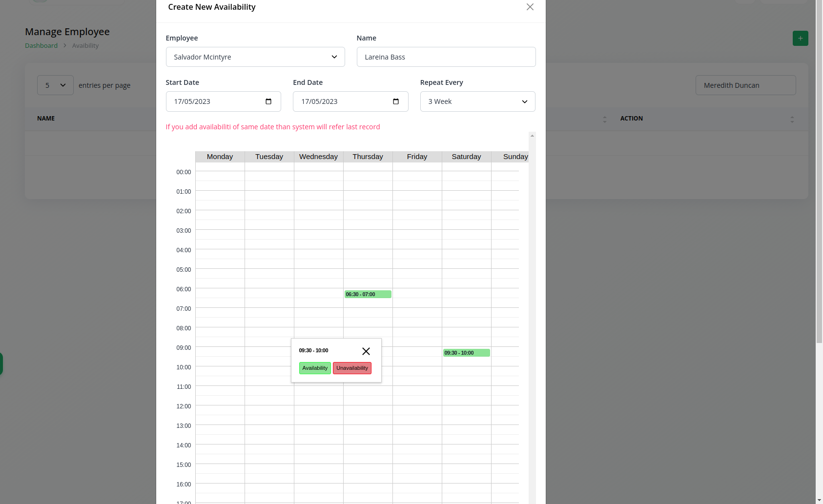Click the Friday column header
The width and height of the screenshot is (823, 504).
coord(417,157)
